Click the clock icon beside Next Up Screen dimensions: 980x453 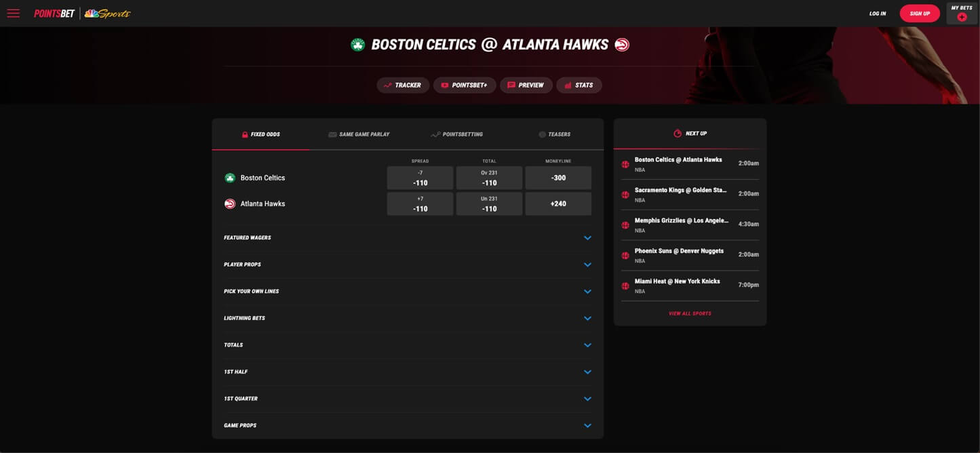point(678,134)
